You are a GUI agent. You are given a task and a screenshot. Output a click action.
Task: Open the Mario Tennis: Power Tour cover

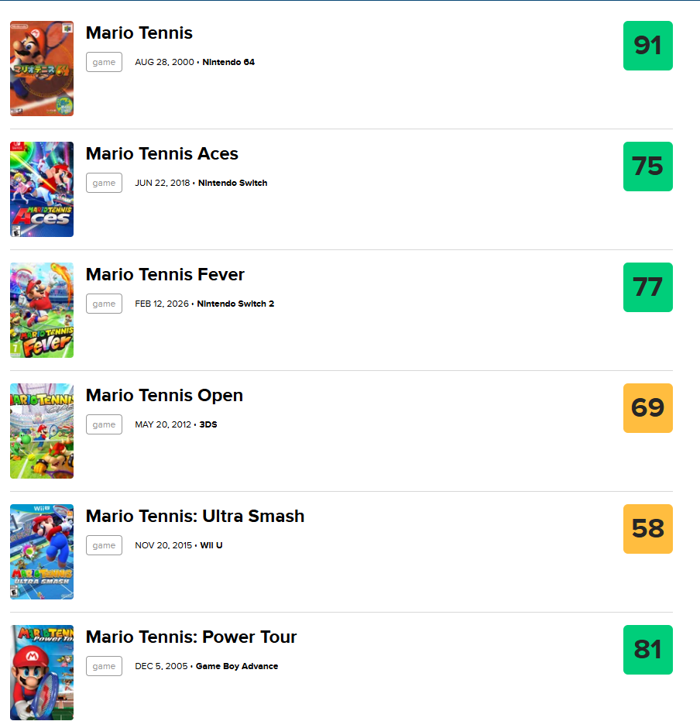[x=42, y=672]
